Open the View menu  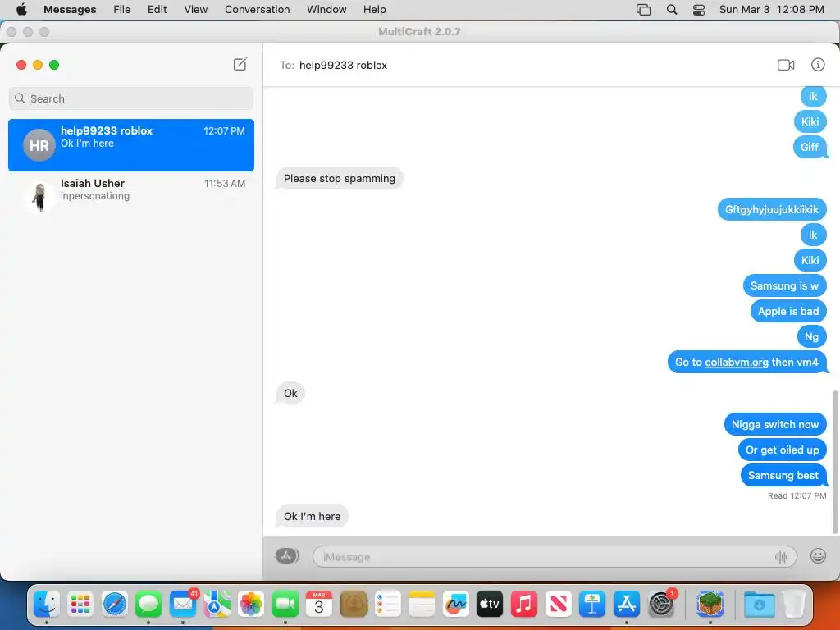tap(195, 9)
